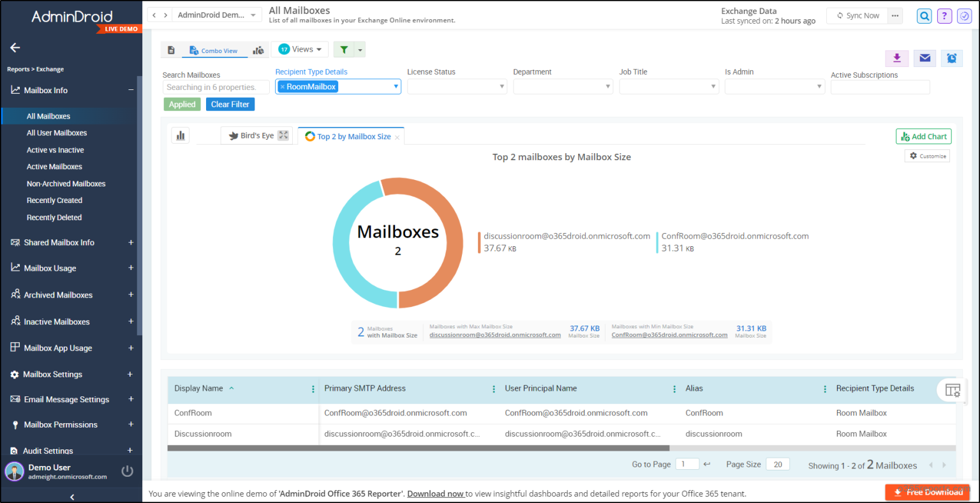This screenshot has width=980, height=503.
Task: Click the Clear Filter button
Action: coord(230,104)
